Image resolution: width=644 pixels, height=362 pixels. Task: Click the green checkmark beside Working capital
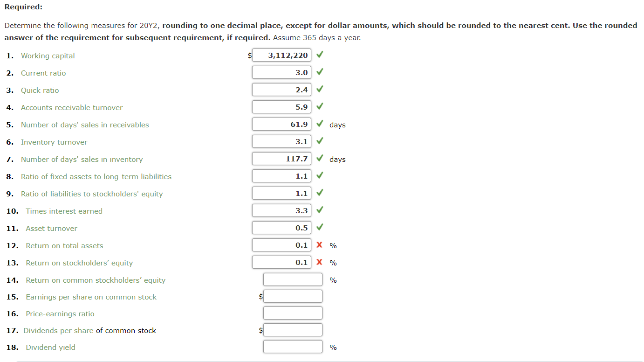319,55
